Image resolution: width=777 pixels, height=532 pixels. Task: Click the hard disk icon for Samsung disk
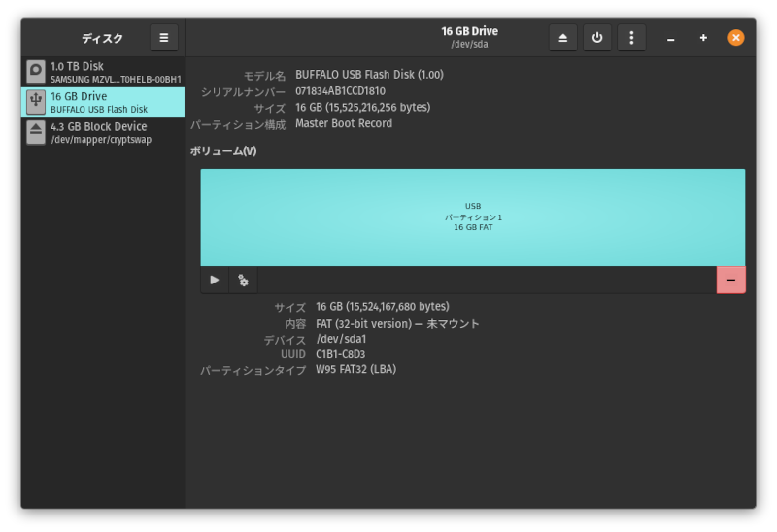point(36,72)
